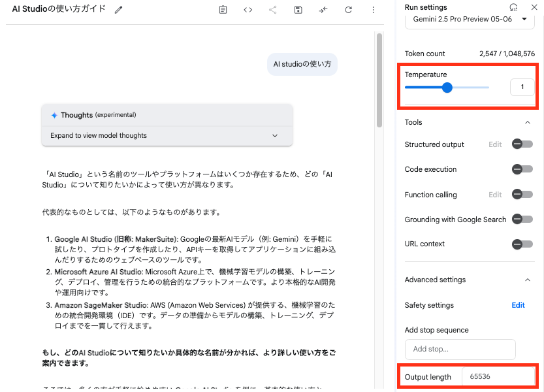544x392 pixels.
Task: Open the system instructions clipboard icon
Action: 223,10
